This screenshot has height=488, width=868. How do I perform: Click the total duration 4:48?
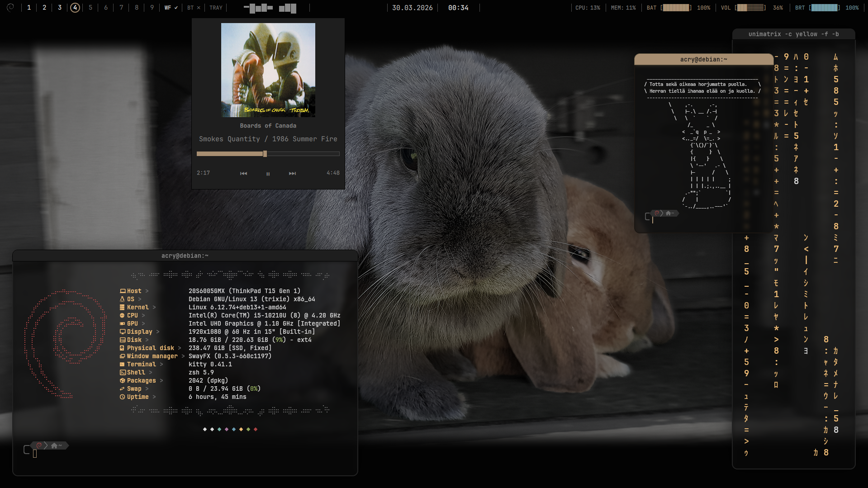333,173
